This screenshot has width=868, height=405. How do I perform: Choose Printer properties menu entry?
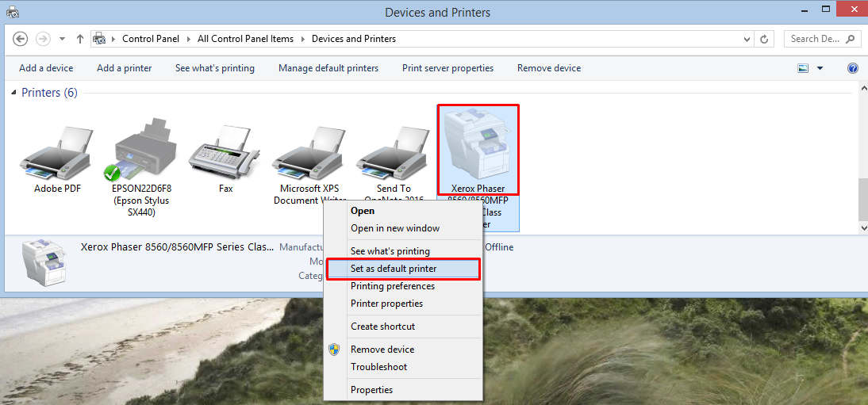pyautogui.click(x=402, y=304)
